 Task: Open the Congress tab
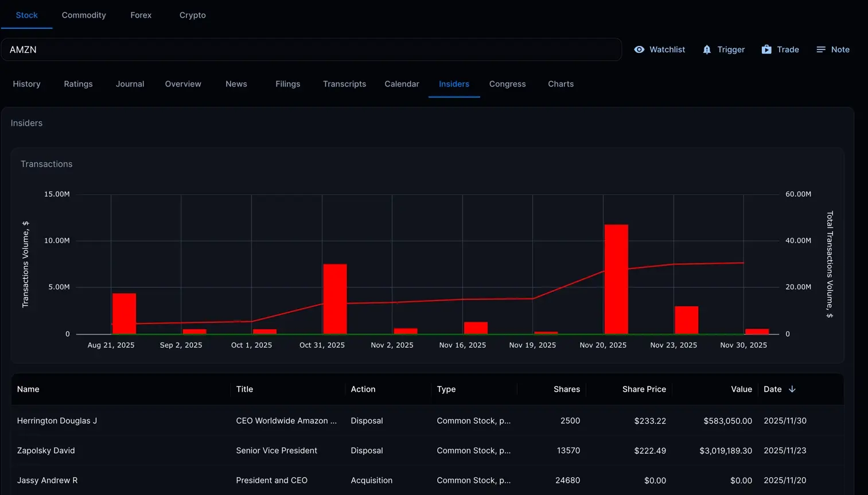click(507, 84)
